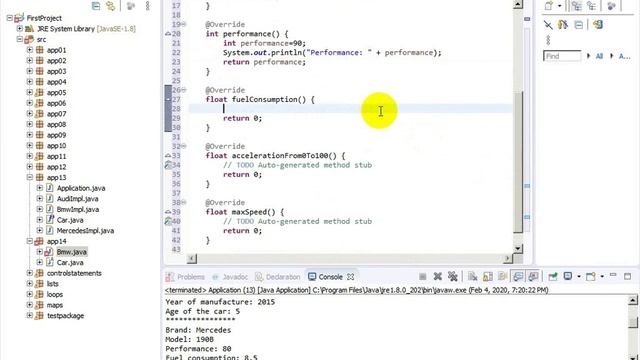This screenshot has height=360, width=640.
Task: Expand JRE System Library node
Action: [20, 29]
